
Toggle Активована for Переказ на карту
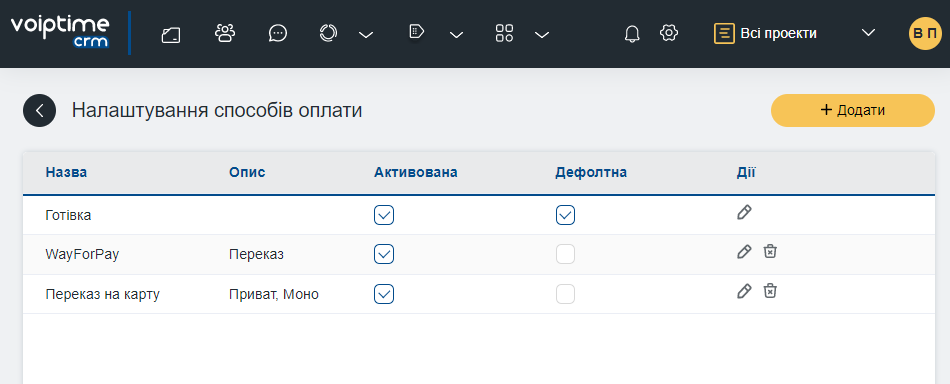point(384,294)
